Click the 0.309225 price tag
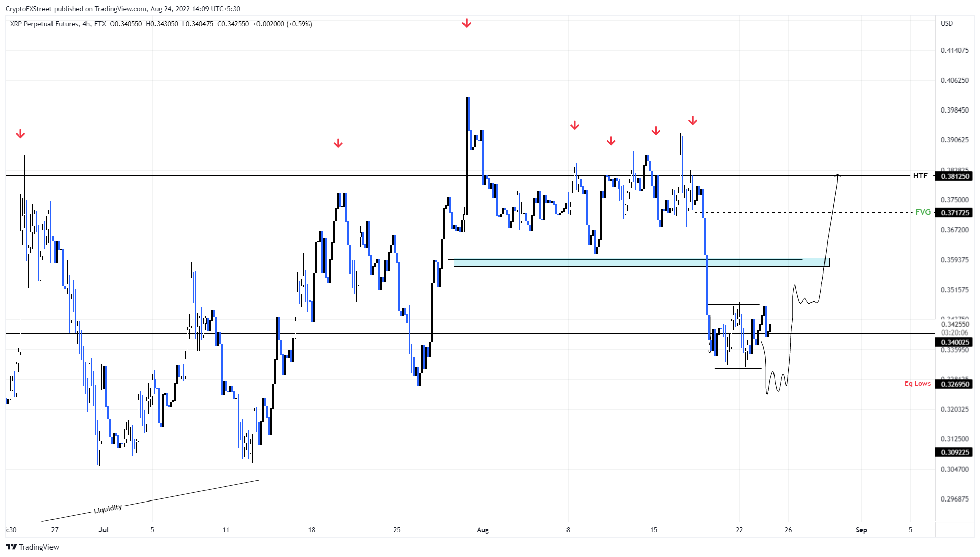 [954, 452]
